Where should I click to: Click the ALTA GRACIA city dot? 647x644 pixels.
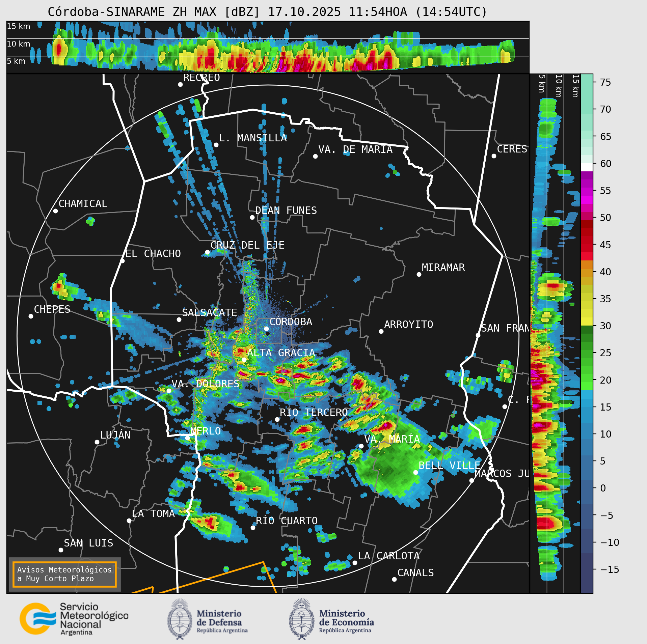(x=244, y=360)
